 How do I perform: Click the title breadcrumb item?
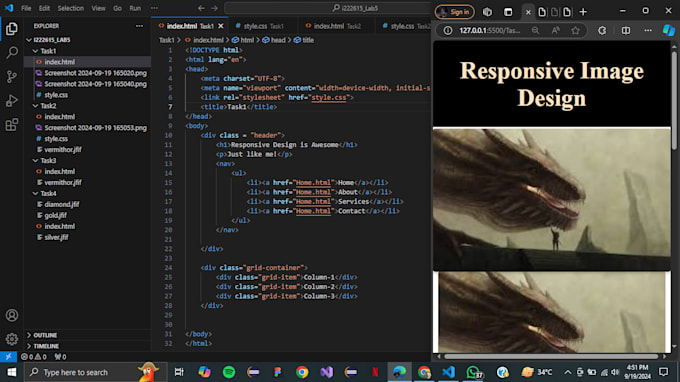click(304, 40)
